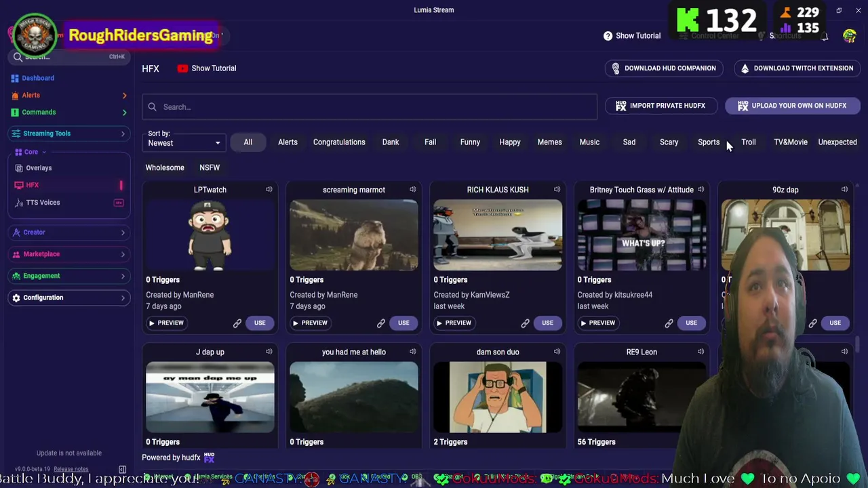Screen dimensions: 868x488
Task: Filter HFX by TV&Movie category
Action: tap(791, 142)
